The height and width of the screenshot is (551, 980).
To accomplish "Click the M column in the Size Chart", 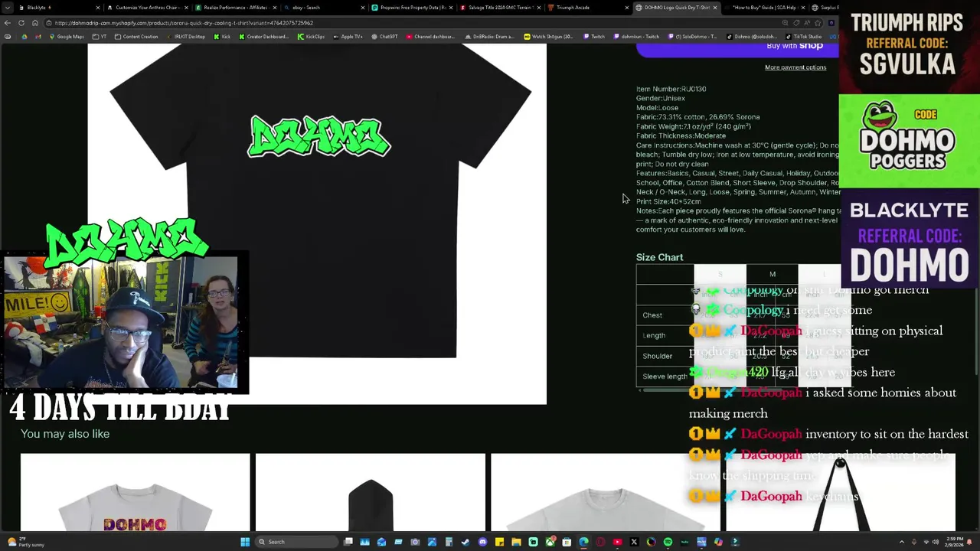I will click(x=773, y=275).
